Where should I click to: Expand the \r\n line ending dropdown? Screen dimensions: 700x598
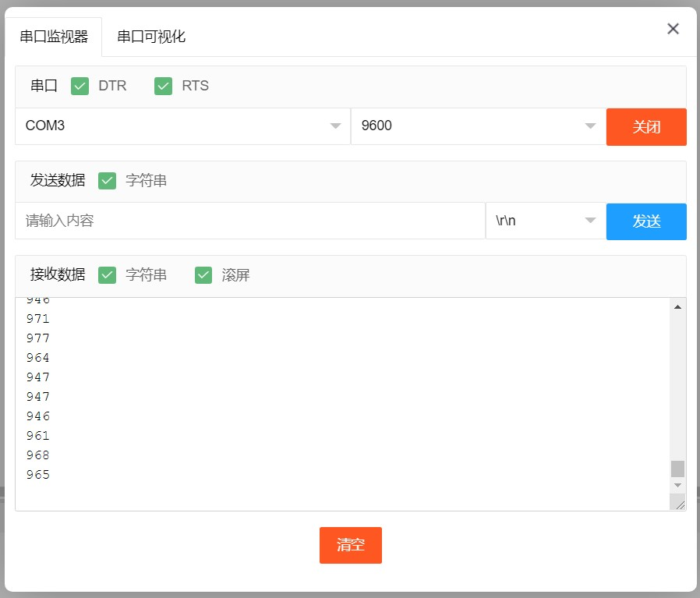[545, 221]
